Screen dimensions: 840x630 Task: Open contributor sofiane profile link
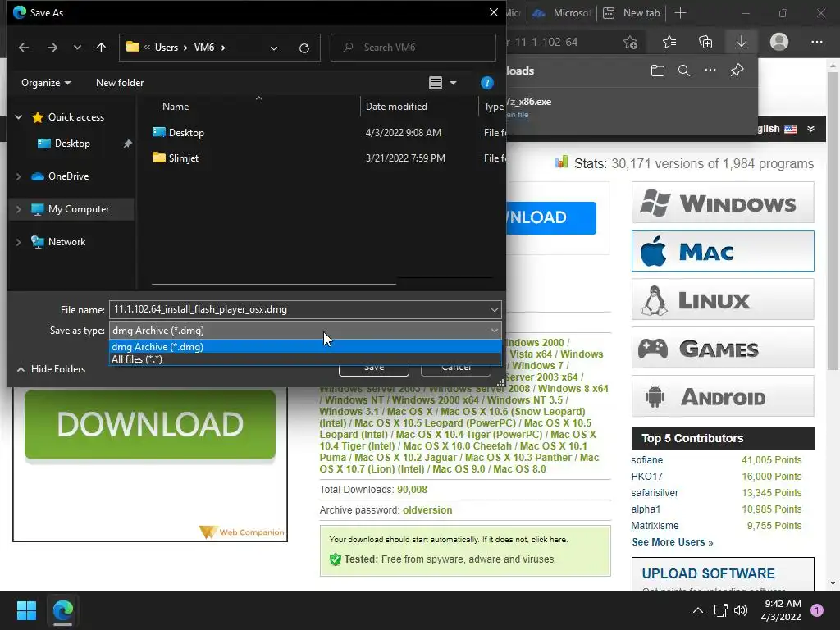point(646,460)
